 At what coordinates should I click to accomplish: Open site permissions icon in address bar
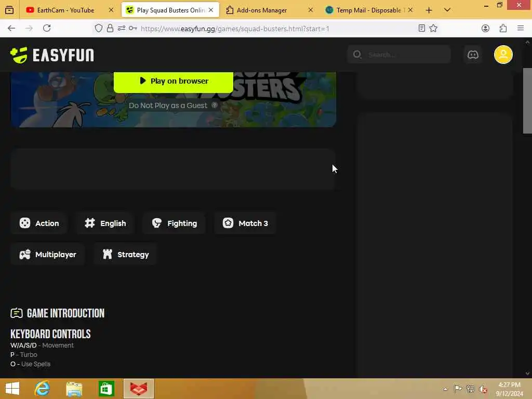pos(122,28)
